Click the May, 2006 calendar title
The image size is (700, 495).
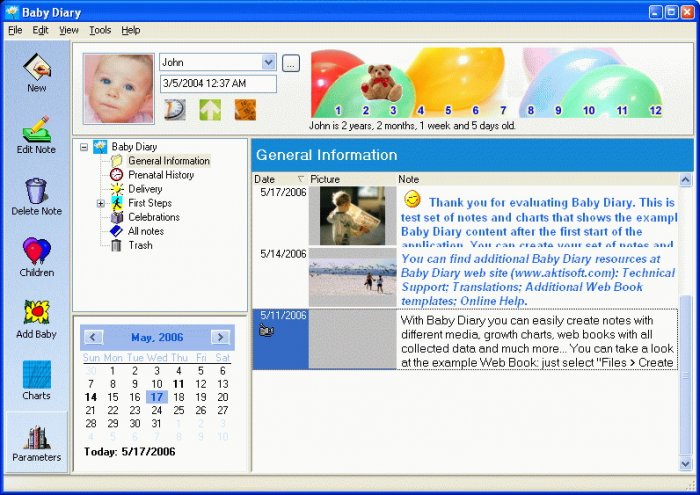[x=157, y=337]
